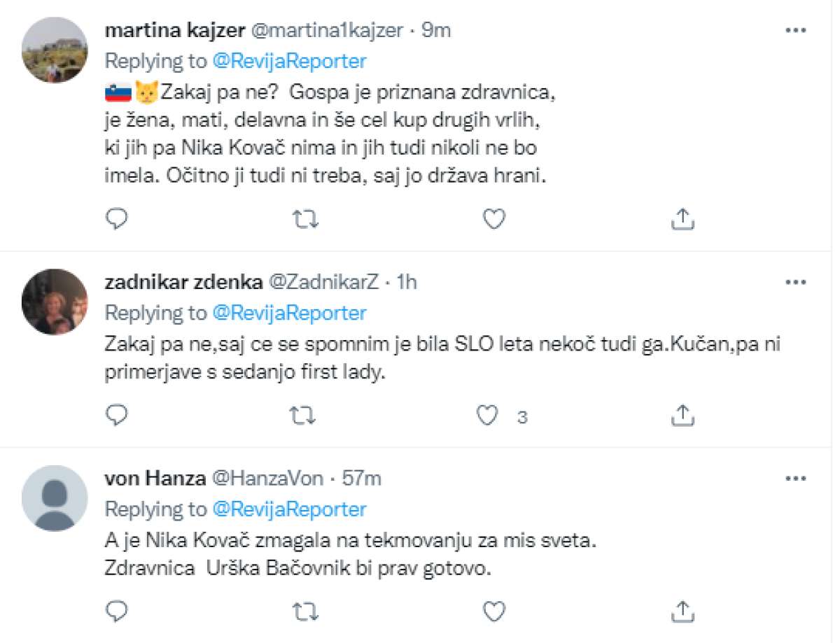The width and height of the screenshot is (840, 643).
Task: Share von Hanza's tweet
Action: (682, 612)
